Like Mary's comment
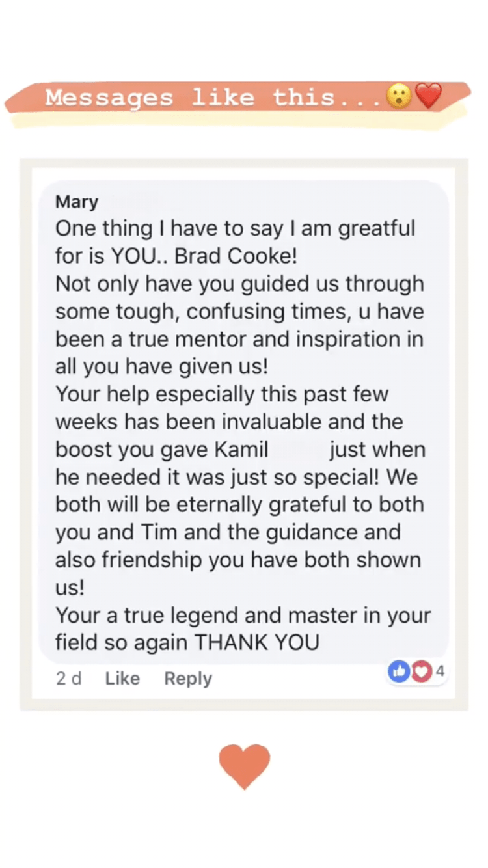Viewport: 488px width, 868px height. pyautogui.click(x=122, y=679)
